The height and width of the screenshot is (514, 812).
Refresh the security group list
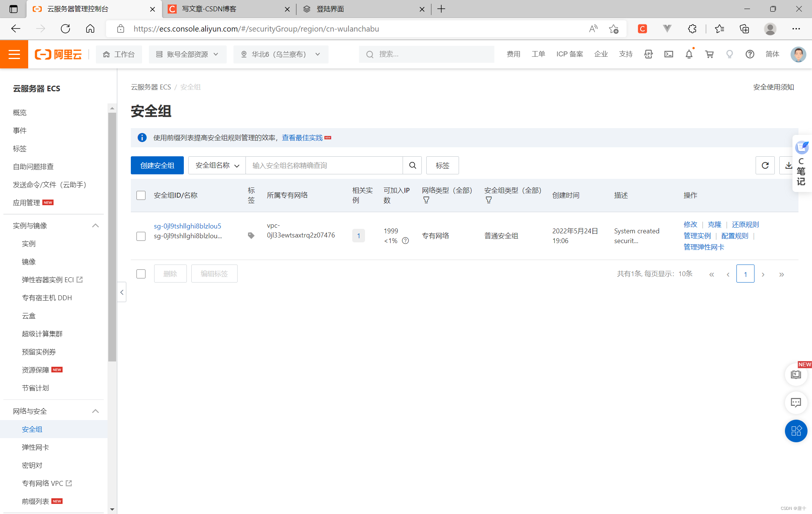click(765, 165)
